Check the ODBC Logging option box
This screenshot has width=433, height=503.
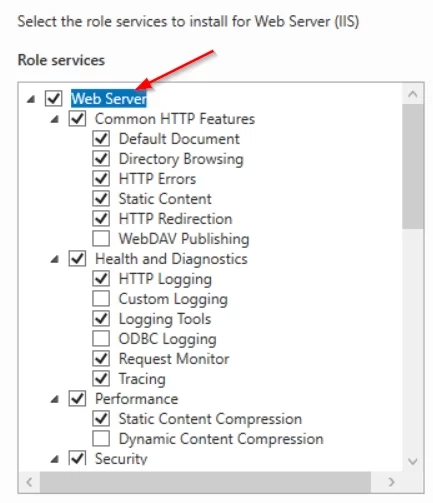(x=101, y=339)
